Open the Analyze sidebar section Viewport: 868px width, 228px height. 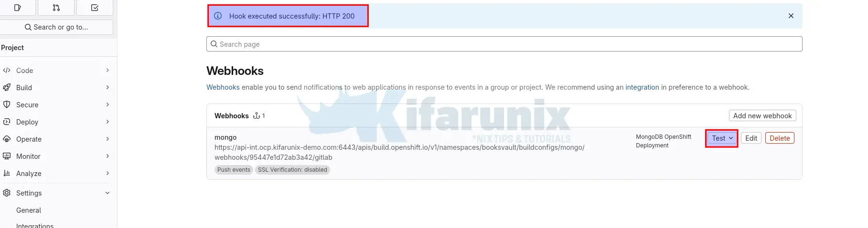(57, 174)
